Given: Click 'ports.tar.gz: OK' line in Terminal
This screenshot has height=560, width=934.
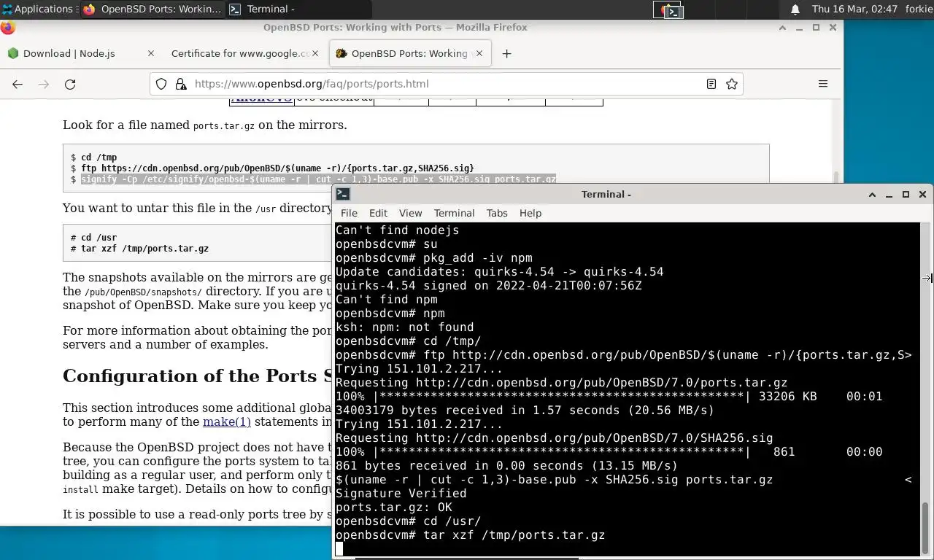Looking at the screenshot, I should pyautogui.click(x=393, y=507).
